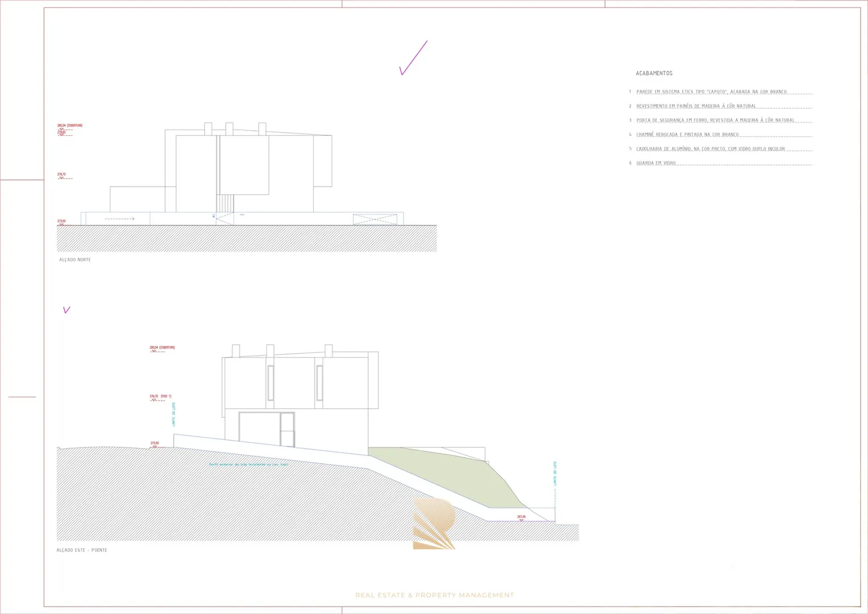Click the 276,70 (PISO 1) level marker
Viewport: 868px width, 614px height.
click(160, 396)
